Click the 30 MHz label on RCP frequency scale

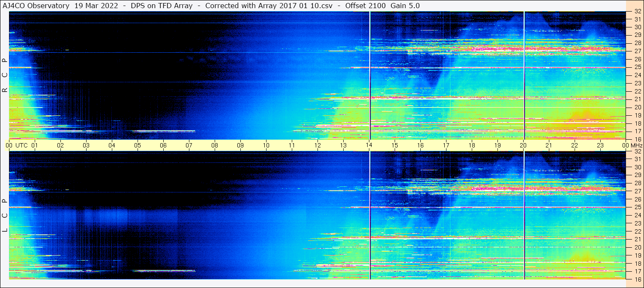click(x=637, y=27)
